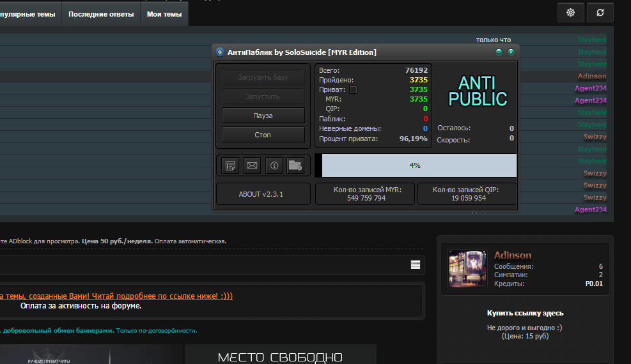Open the notes list icon in AntiPublic
This screenshot has height=364, width=631.
click(231, 165)
